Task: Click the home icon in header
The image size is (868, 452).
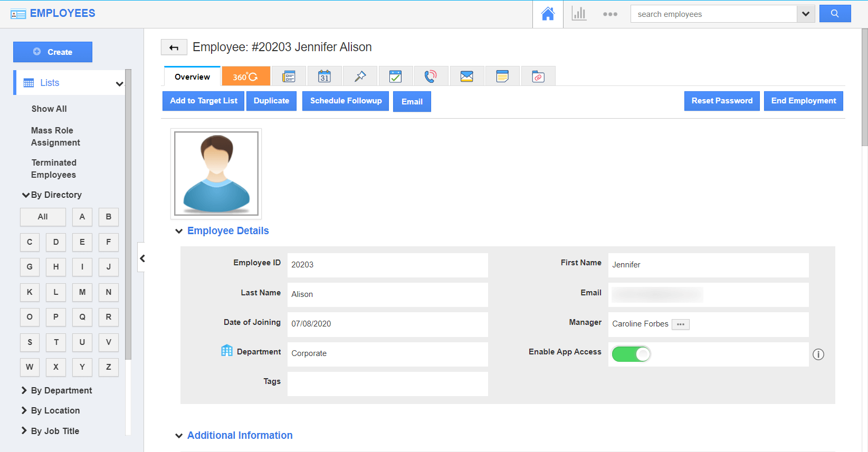Action: pyautogui.click(x=548, y=14)
